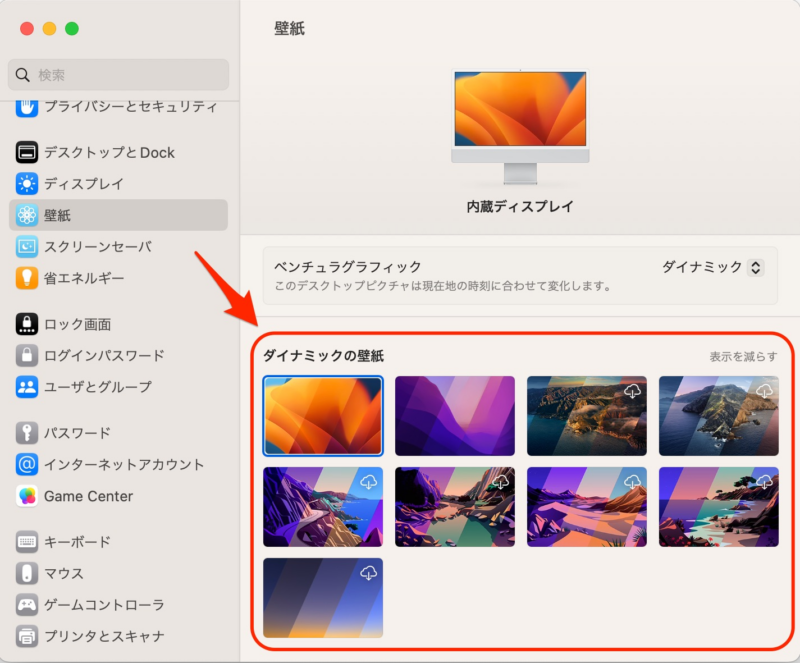
Task: Click the Printers & Scanners (プリンタとスキャナ) icon
Action: point(27,636)
